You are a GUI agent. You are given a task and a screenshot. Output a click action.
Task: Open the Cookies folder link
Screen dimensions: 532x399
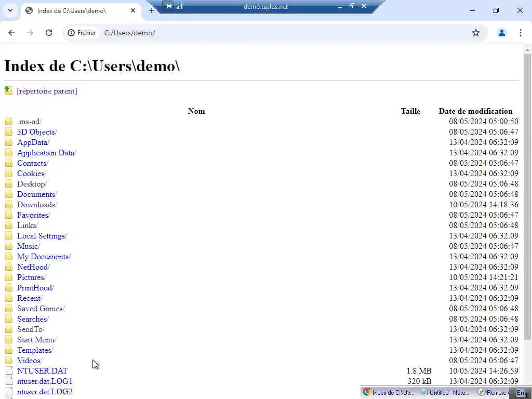[x=32, y=174]
